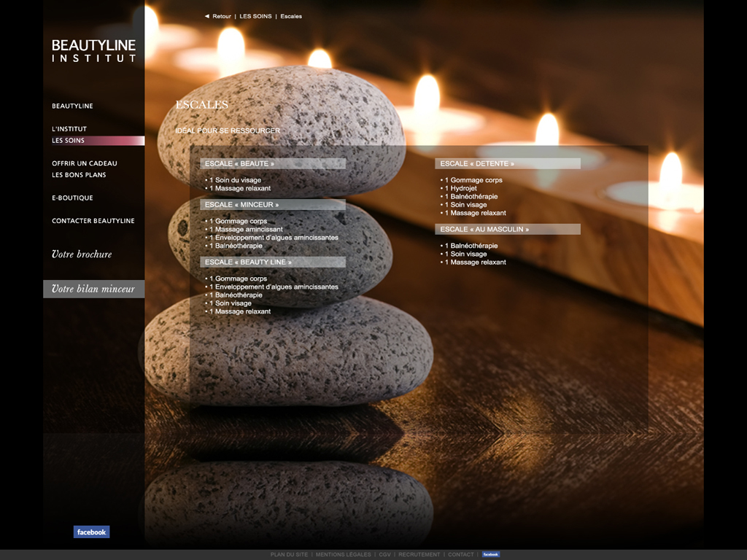Click the CGV footer link
This screenshot has width=747, height=560.
pyautogui.click(x=384, y=555)
